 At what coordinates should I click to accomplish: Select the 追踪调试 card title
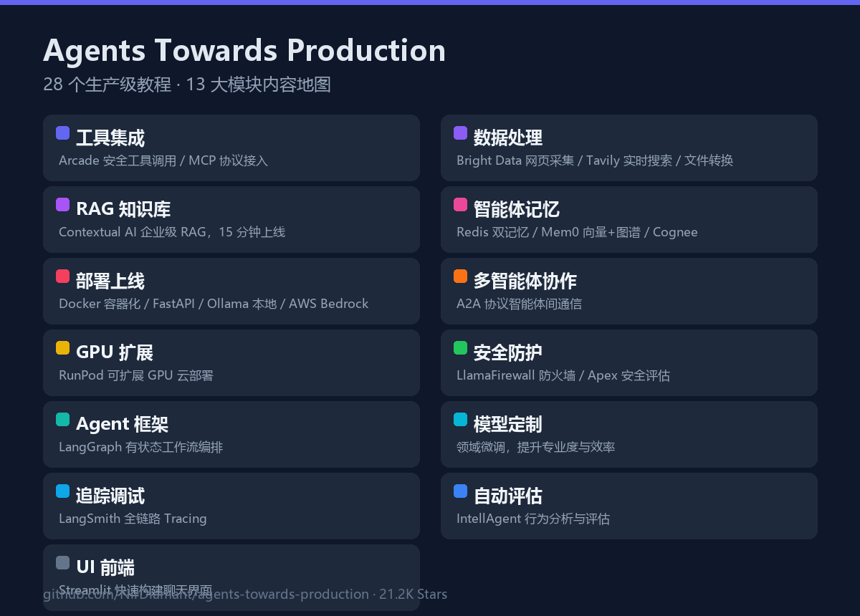pyautogui.click(x=110, y=496)
